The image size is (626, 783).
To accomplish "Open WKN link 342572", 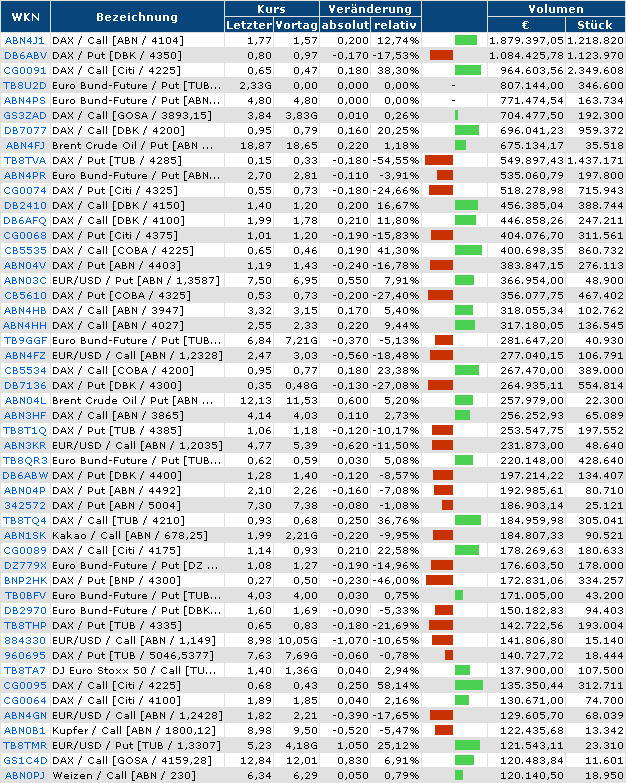I will point(25,505).
